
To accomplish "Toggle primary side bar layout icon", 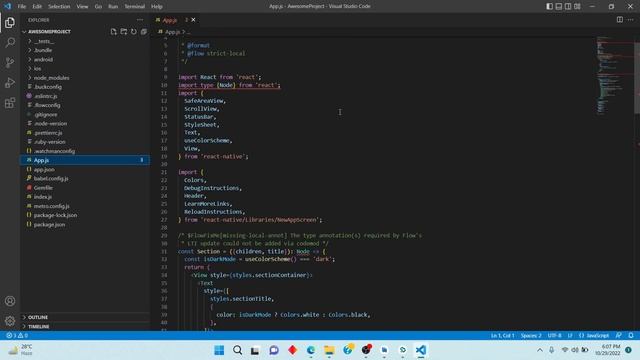I will coord(549,6).
